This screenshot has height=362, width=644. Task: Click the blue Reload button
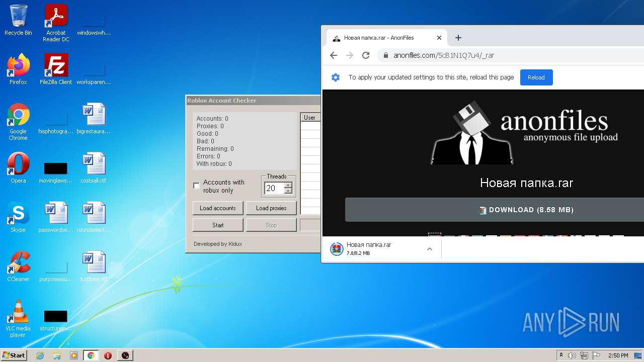point(536,77)
